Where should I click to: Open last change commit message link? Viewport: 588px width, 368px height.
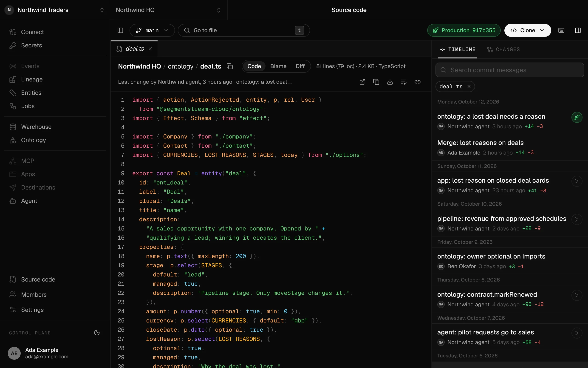264,82
